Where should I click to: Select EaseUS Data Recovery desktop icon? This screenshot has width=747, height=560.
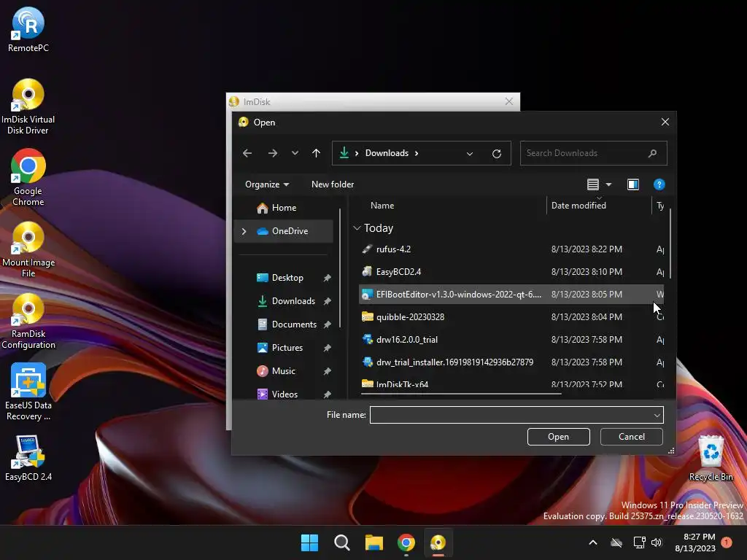click(28, 392)
